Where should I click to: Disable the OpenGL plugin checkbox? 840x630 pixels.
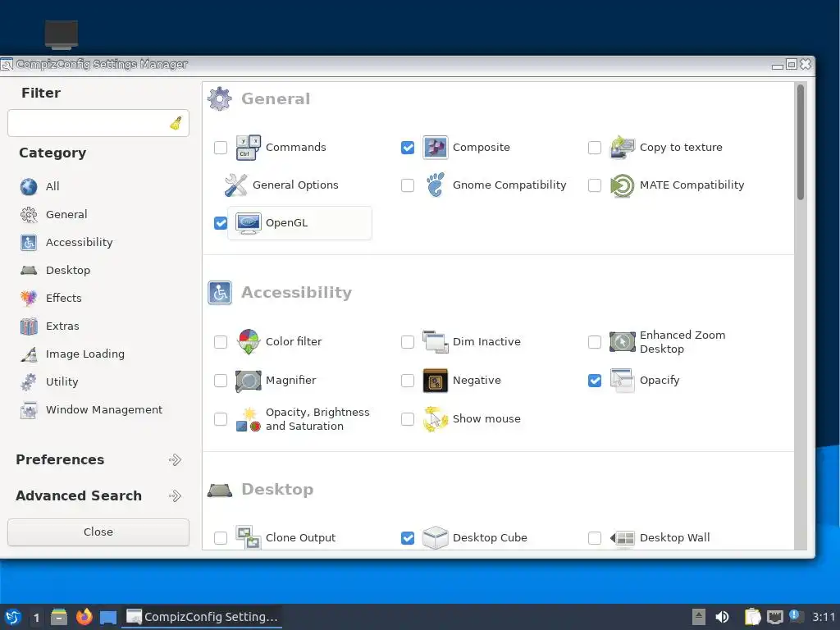tap(221, 223)
